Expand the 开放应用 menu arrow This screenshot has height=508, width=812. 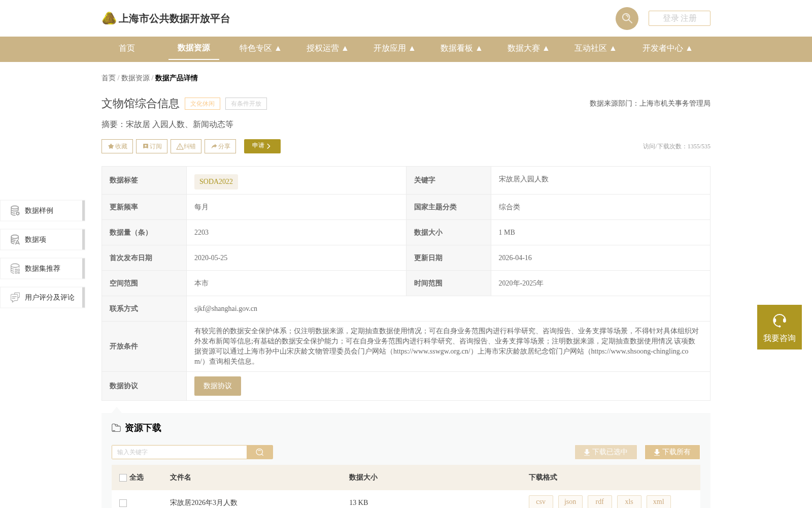pos(412,48)
